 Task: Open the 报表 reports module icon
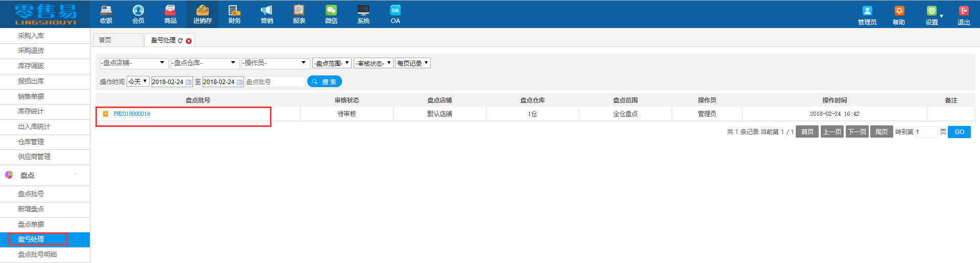299,10
